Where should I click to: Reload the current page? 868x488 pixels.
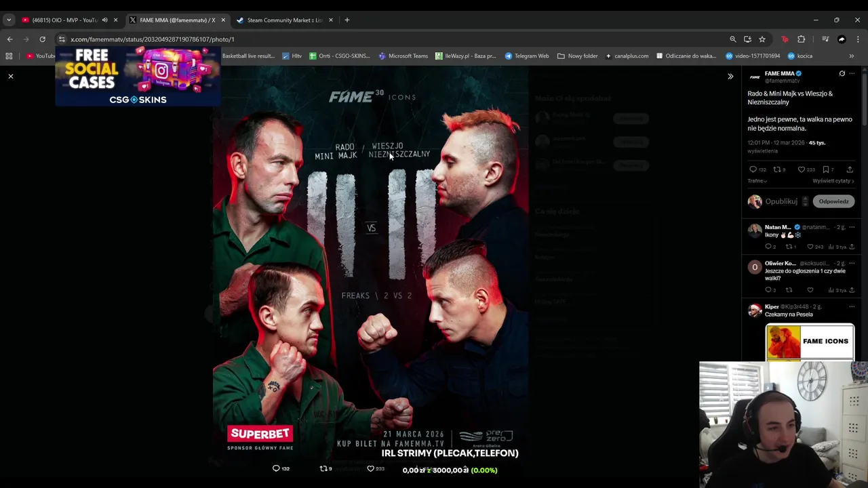42,39
